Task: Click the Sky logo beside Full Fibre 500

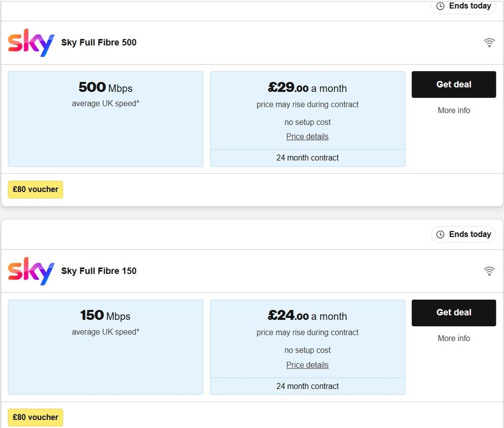Action: (31, 43)
